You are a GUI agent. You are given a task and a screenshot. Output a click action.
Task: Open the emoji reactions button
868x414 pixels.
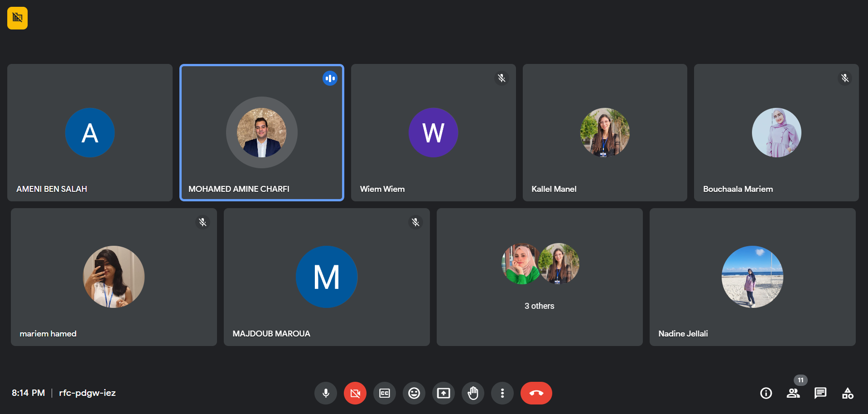pos(414,393)
